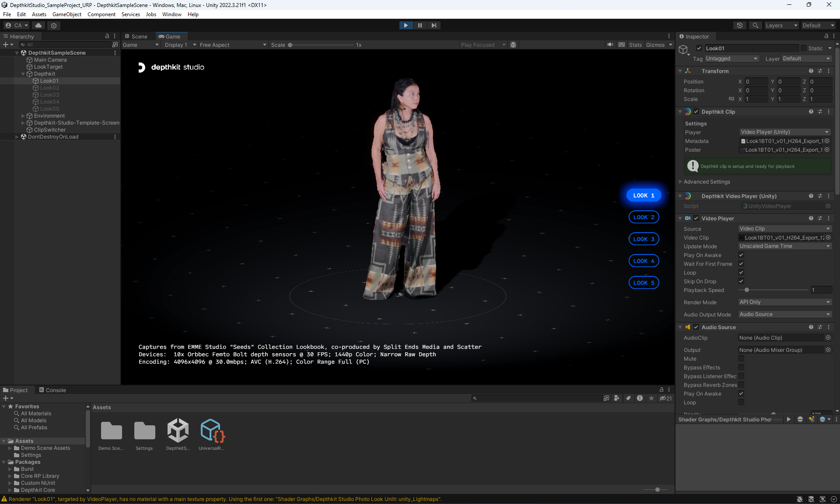The width and height of the screenshot is (840, 504).
Task: Lock the Inspector panel
Action: pos(826,36)
